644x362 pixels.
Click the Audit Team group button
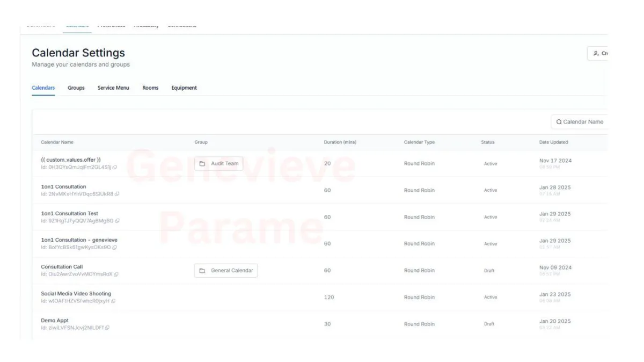coord(219,164)
